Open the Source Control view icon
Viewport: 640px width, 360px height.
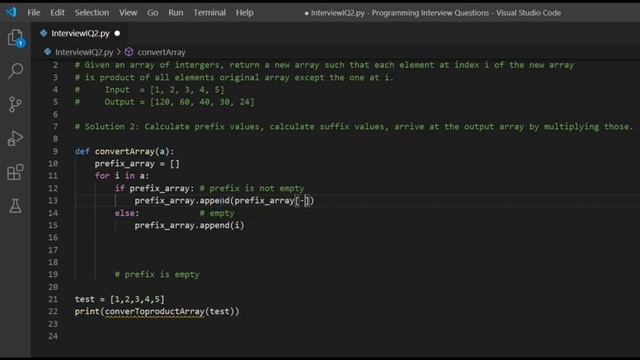(15, 104)
